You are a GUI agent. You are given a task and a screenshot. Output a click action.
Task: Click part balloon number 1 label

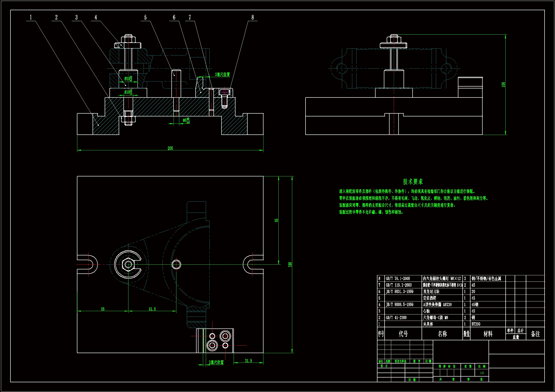click(31, 17)
